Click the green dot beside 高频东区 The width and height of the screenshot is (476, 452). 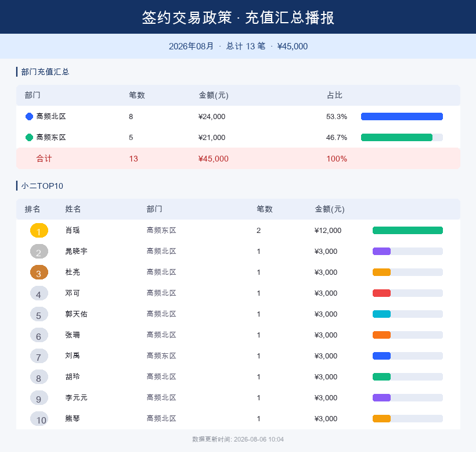coord(29,138)
